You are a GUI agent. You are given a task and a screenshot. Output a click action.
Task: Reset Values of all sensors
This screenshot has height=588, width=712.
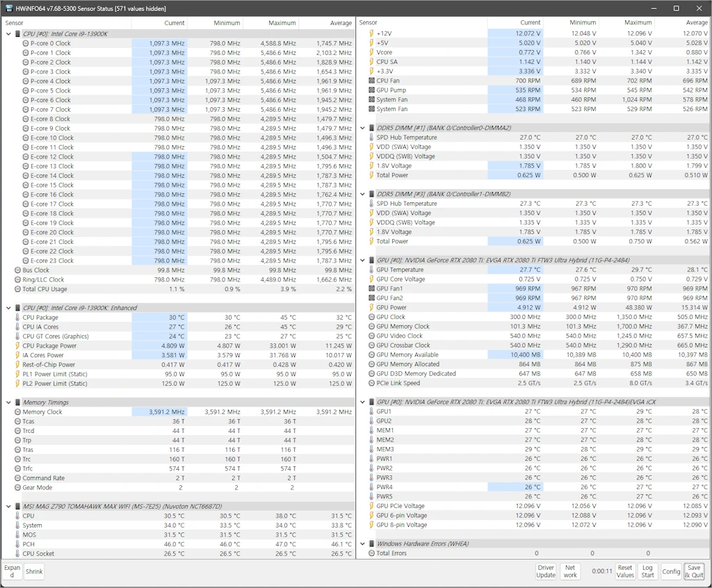click(x=625, y=571)
